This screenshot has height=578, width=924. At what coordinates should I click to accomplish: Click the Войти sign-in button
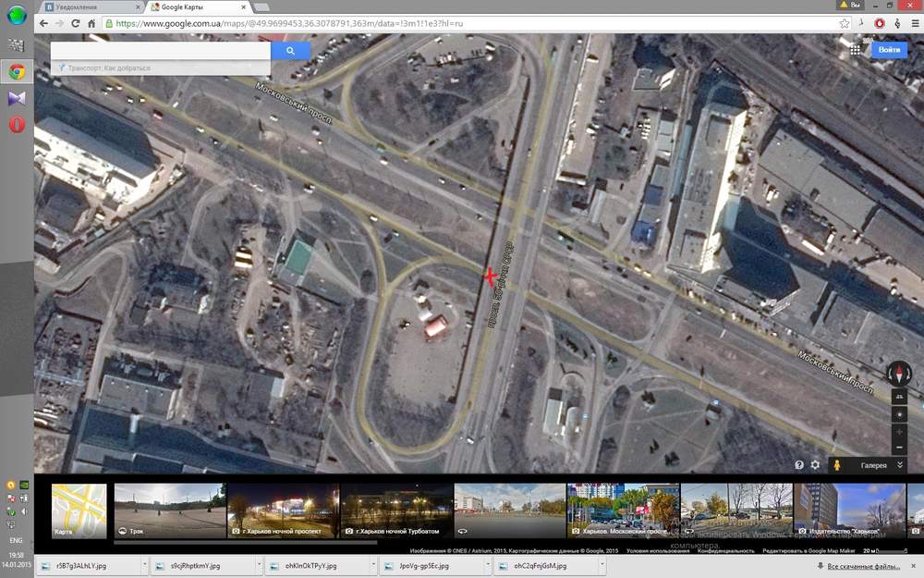point(889,50)
